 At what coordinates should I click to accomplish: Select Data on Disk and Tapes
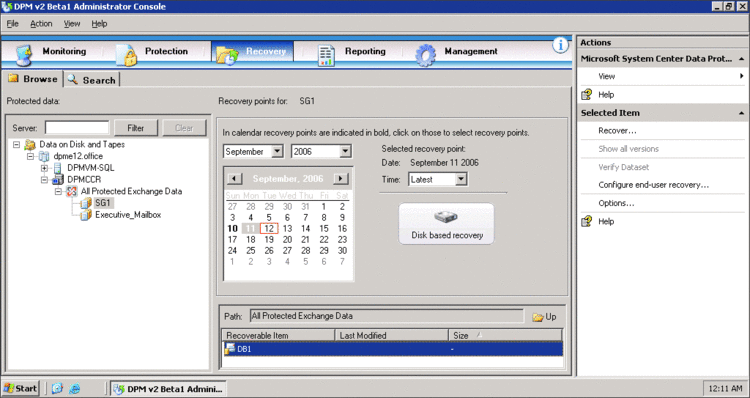click(82, 144)
